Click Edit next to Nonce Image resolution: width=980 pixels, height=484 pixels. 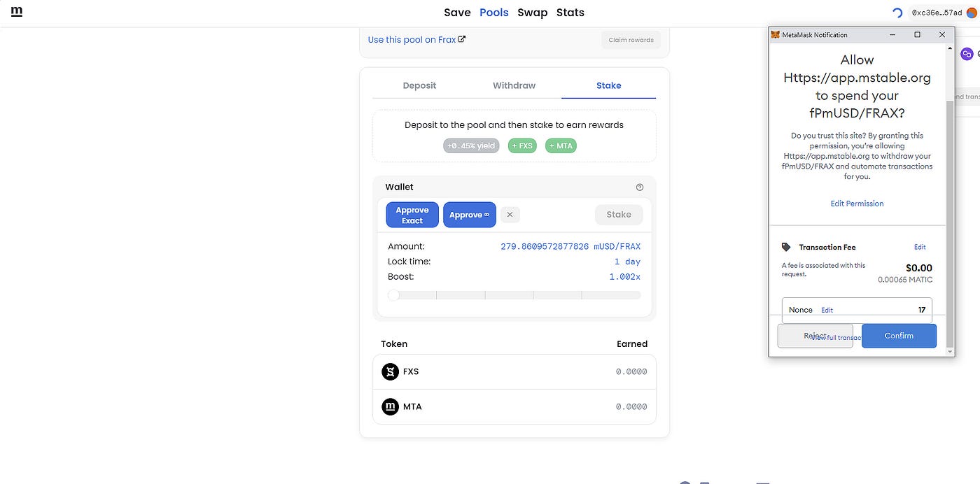[827, 310]
